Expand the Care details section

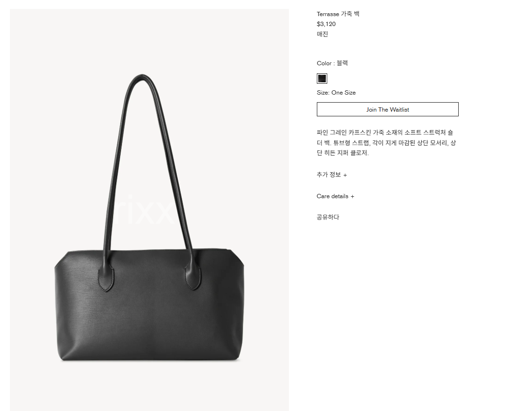point(335,196)
